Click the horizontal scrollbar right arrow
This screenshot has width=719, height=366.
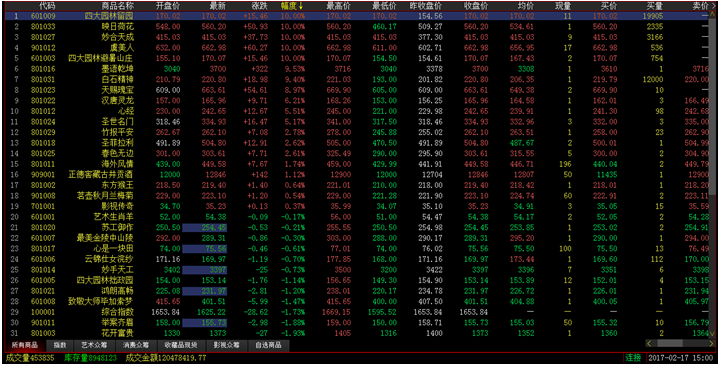click(711, 343)
